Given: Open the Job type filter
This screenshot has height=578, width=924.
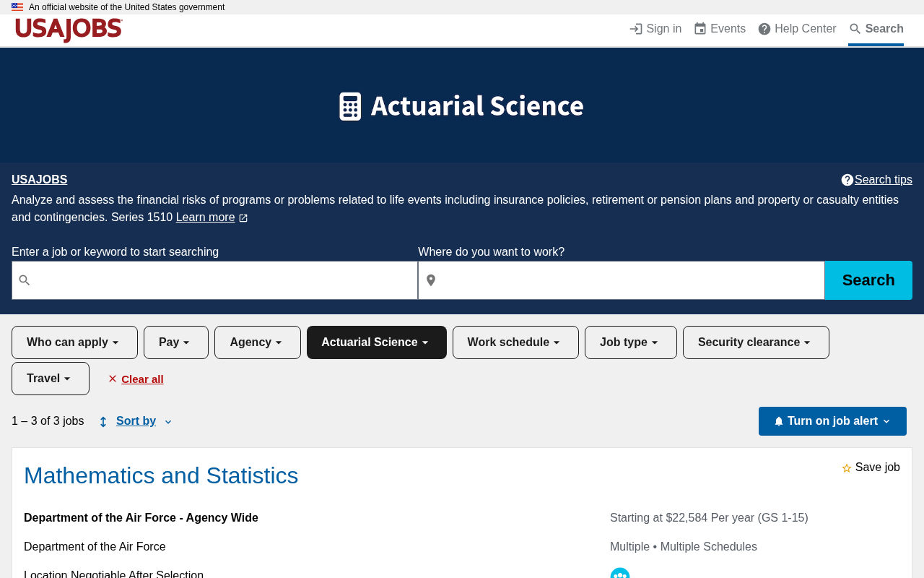Looking at the screenshot, I should click(x=631, y=342).
